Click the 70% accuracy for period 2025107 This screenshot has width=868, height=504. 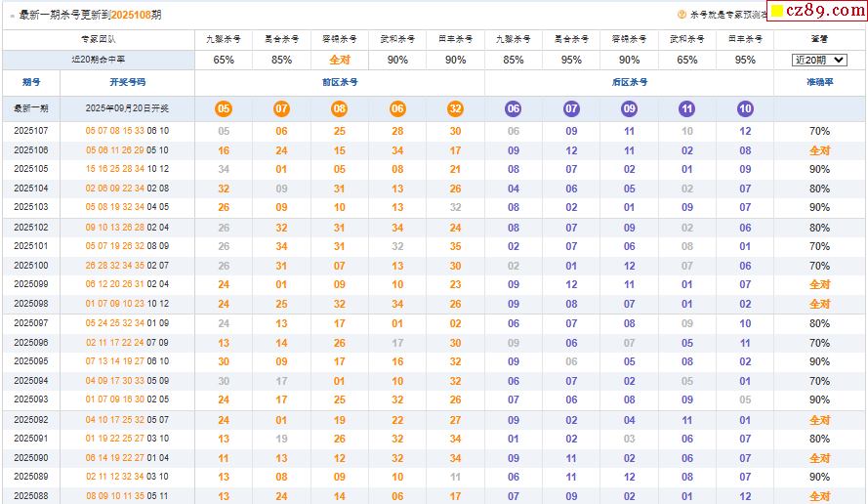click(820, 131)
